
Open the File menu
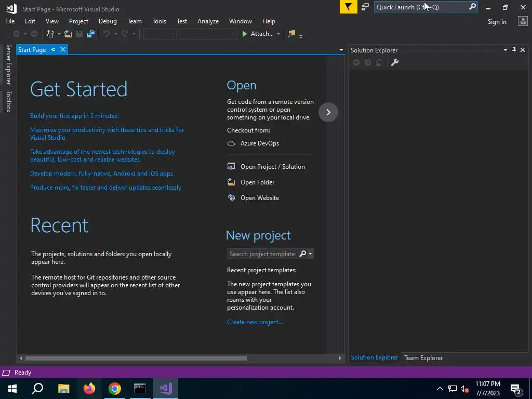(10, 21)
